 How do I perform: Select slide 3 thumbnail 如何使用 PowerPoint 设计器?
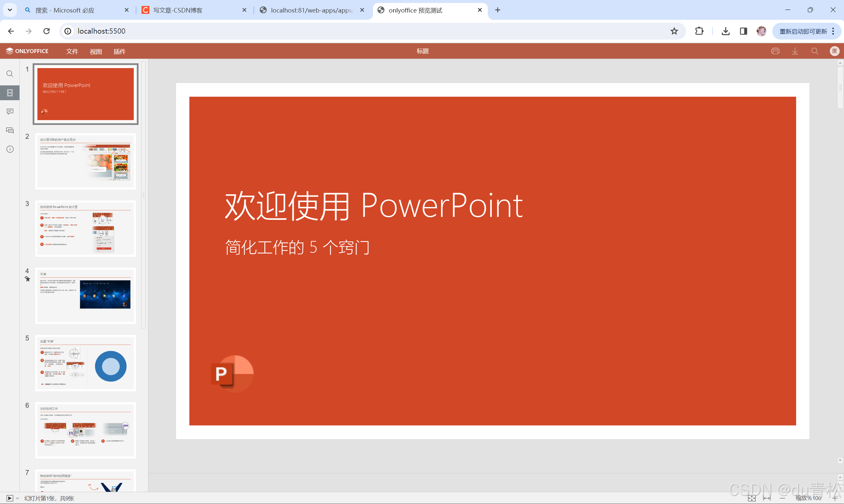pyautogui.click(x=85, y=228)
